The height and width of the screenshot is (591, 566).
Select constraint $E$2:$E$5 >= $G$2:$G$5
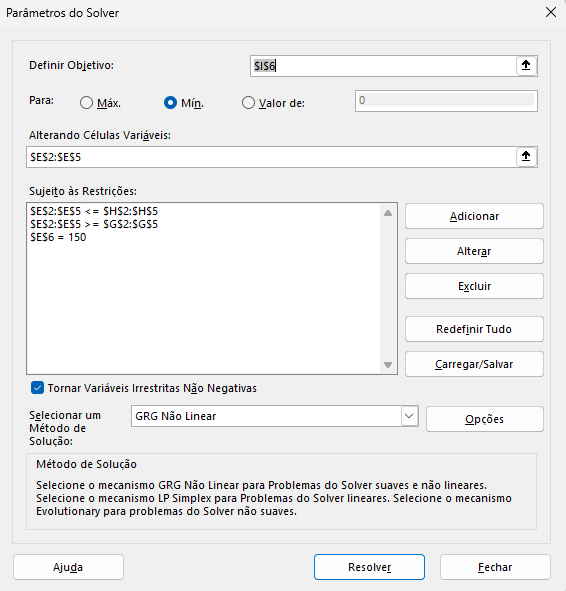[x=94, y=224]
